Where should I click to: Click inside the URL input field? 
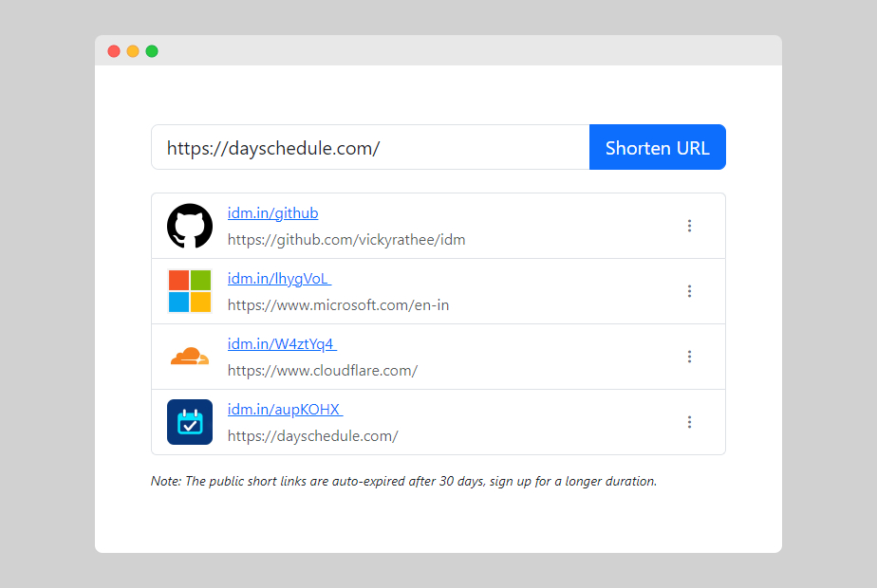click(370, 147)
